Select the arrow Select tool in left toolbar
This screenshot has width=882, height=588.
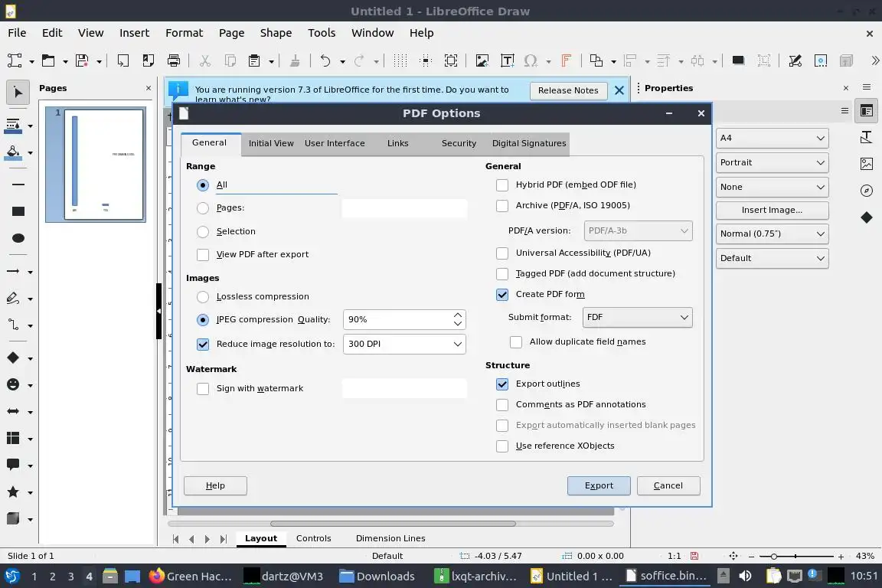pos(18,93)
